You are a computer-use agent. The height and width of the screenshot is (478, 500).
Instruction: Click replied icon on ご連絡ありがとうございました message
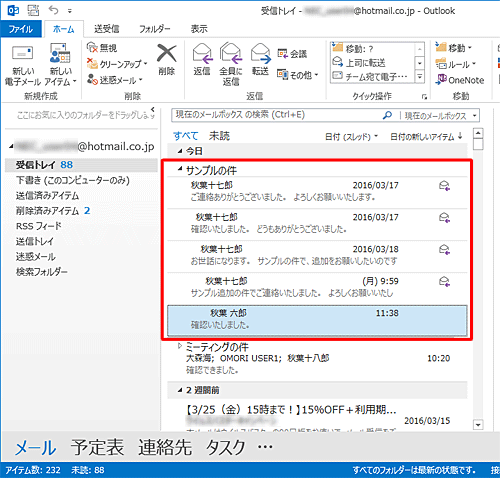444,186
